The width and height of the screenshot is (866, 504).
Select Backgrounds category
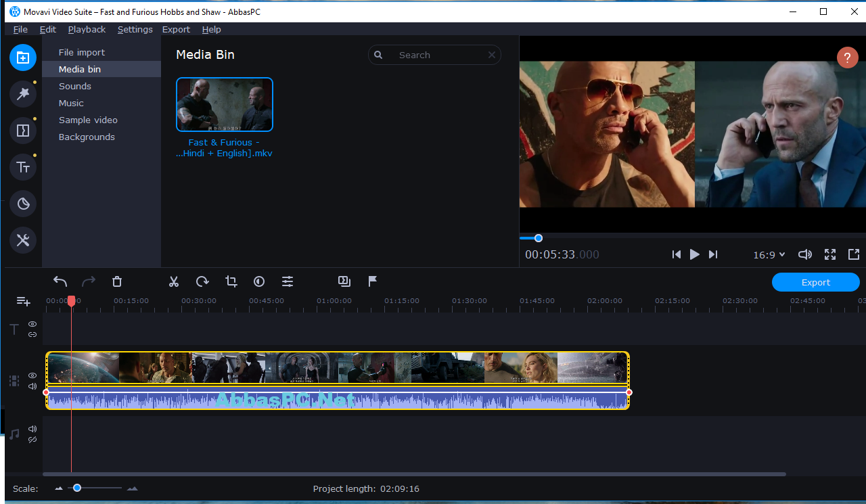101,137
